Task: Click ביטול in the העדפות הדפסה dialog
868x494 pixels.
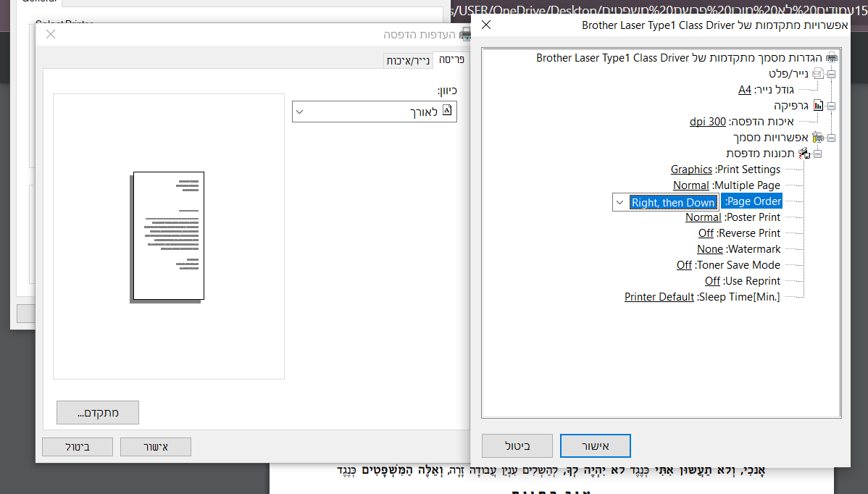Action: pos(78,447)
